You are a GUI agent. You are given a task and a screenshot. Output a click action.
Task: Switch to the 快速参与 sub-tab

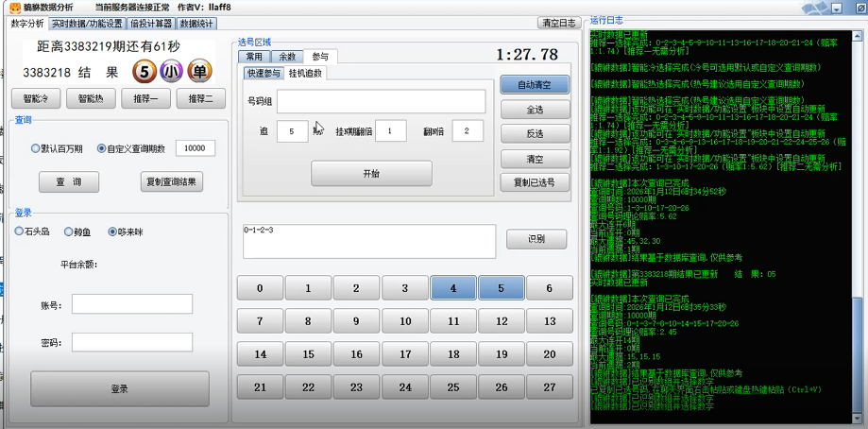click(x=262, y=72)
